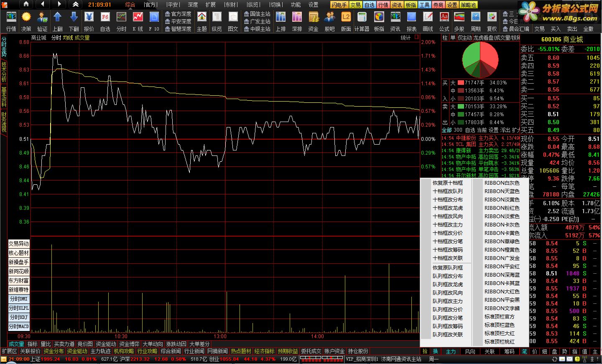602x364 pixels.
Task: Select the 综合 top menu tab
Action: click(130, 5)
